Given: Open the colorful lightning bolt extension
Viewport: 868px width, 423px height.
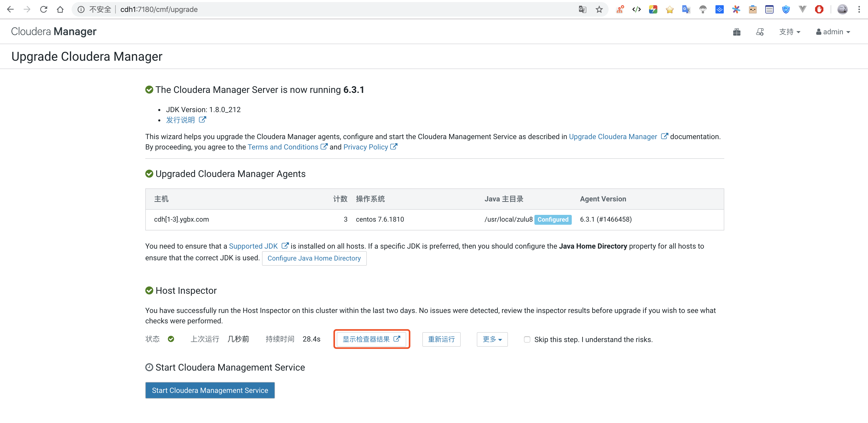Looking at the screenshot, I should tap(653, 9).
